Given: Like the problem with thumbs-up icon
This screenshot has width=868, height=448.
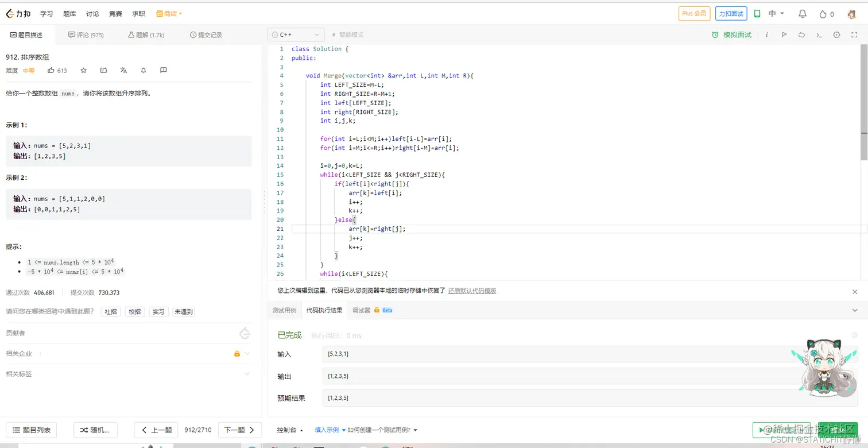Looking at the screenshot, I should click(x=51, y=71).
